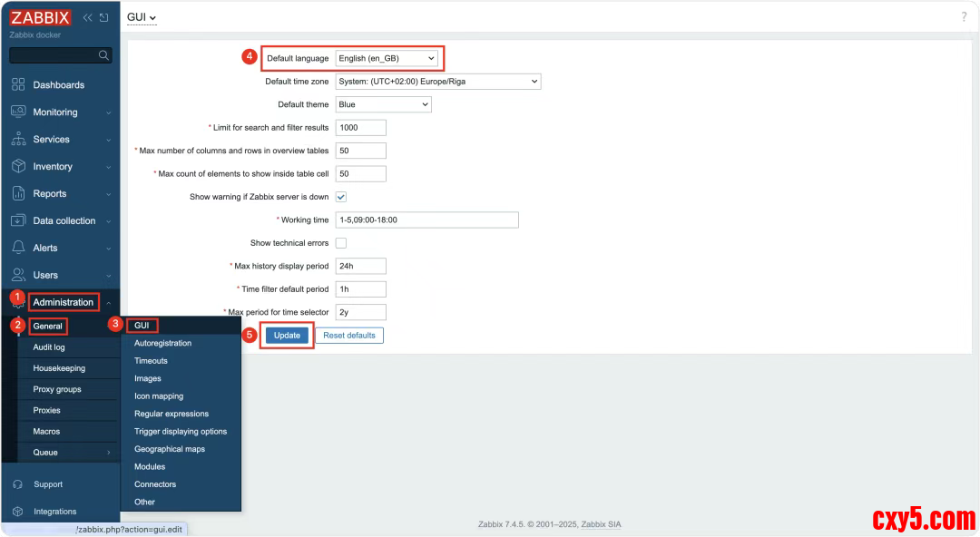The height and width of the screenshot is (537, 980).
Task: Select Autoregistration from the General submenu
Action: coord(163,343)
